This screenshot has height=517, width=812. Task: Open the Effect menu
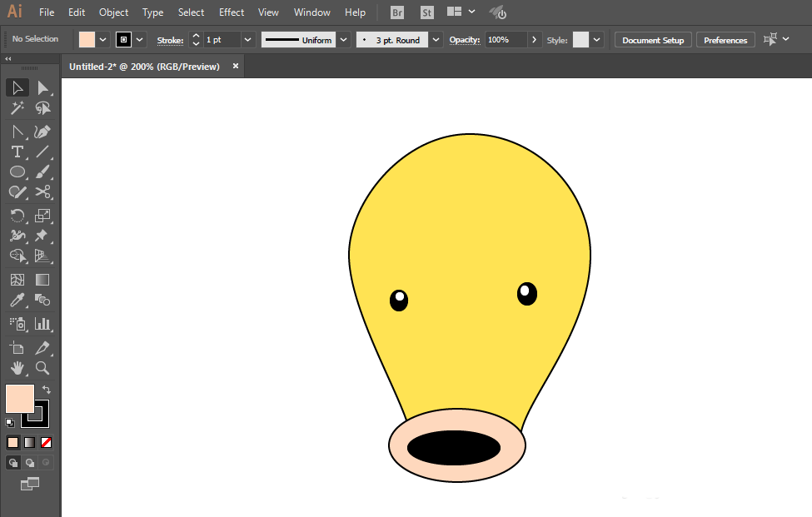[232, 12]
